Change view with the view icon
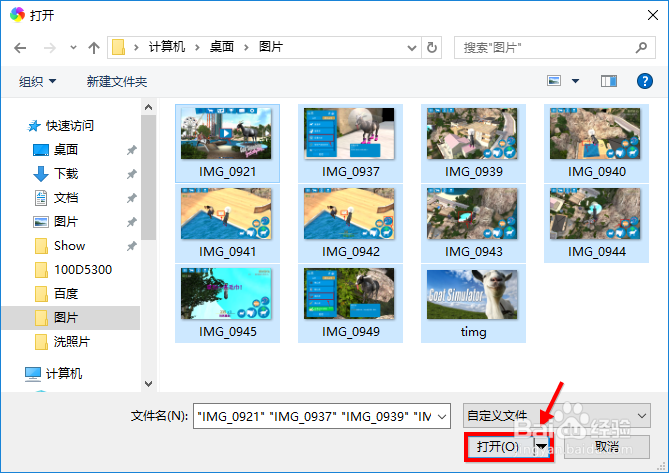 [554, 81]
